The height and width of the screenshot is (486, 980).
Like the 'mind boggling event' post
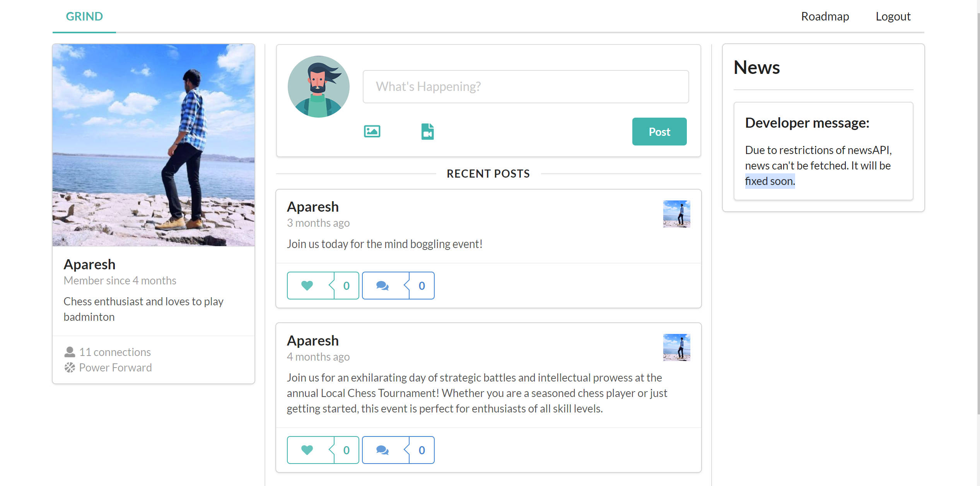click(x=308, y=286)
